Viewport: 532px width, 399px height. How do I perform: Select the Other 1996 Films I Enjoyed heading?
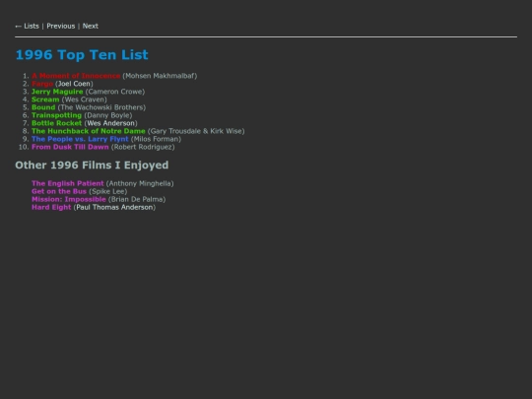[x=92, y=166]
